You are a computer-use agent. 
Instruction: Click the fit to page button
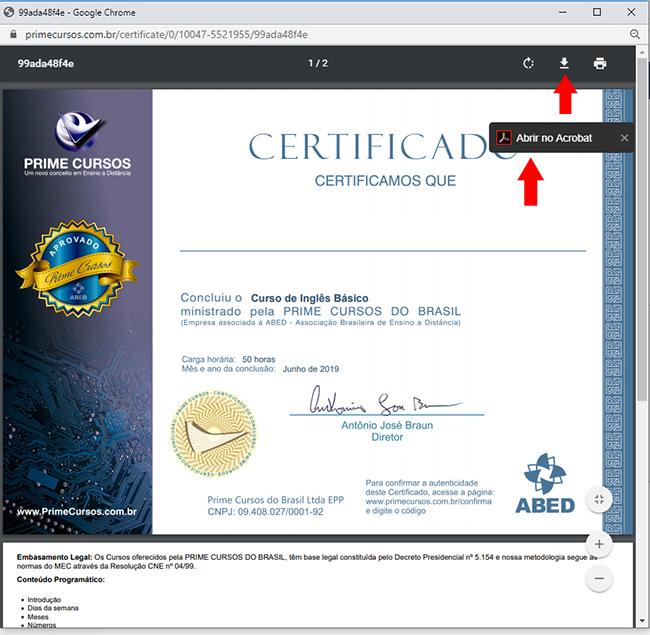[x=598, y=499]
